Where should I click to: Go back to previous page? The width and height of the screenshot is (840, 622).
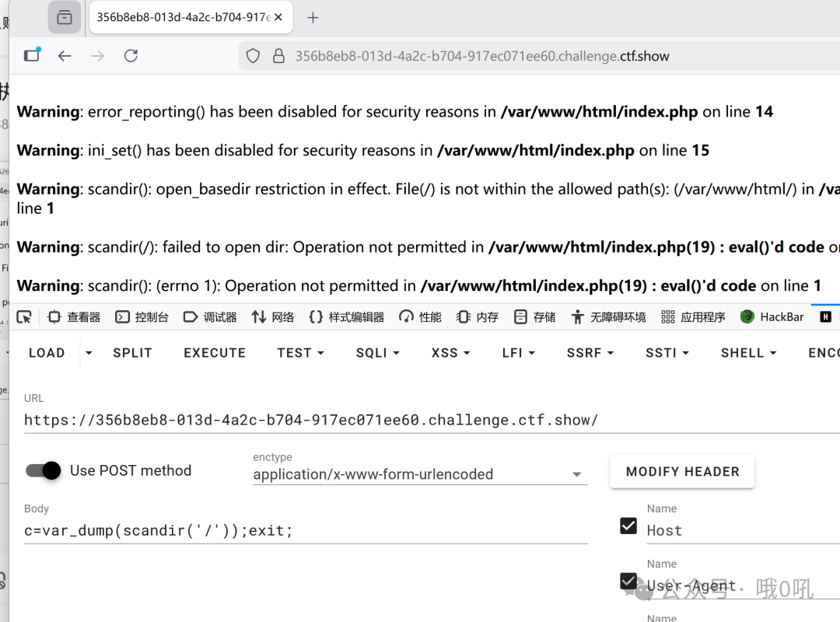tap(65, 56)
